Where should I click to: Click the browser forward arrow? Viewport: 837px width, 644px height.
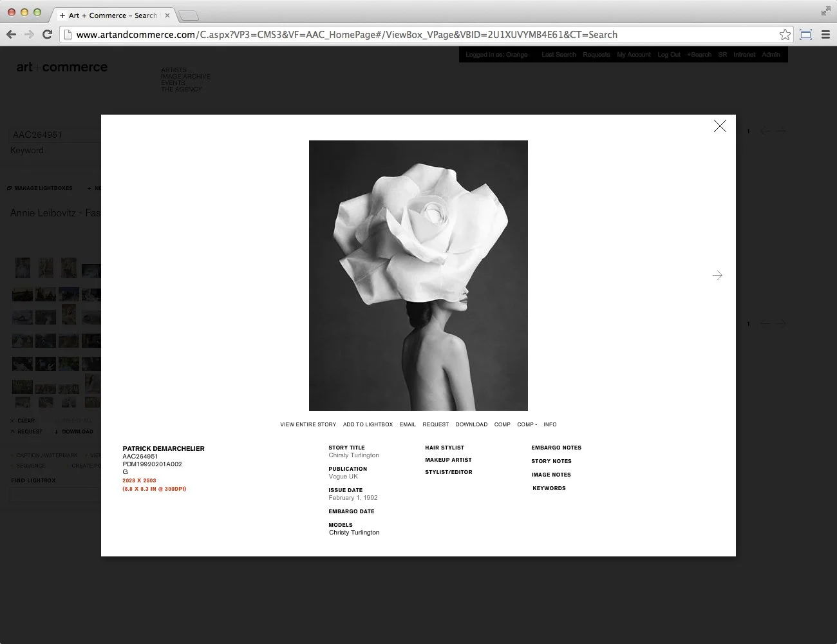(x=29, y=35)
